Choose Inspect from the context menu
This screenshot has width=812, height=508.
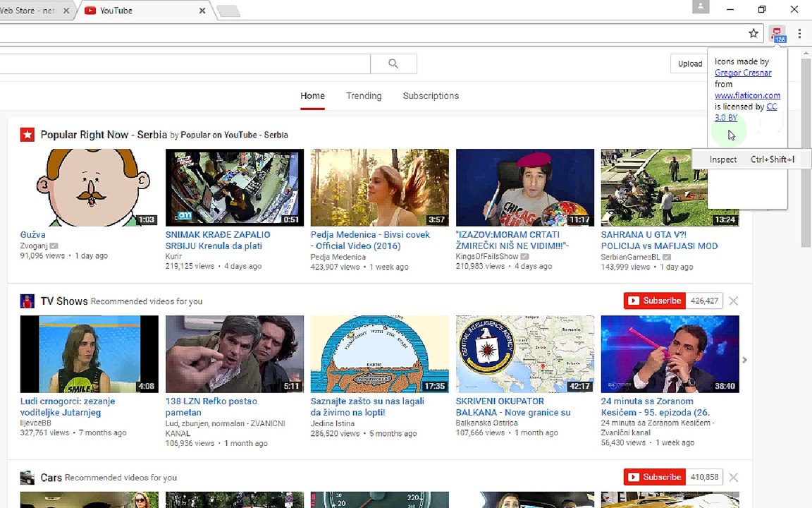[x=751, y=159]
